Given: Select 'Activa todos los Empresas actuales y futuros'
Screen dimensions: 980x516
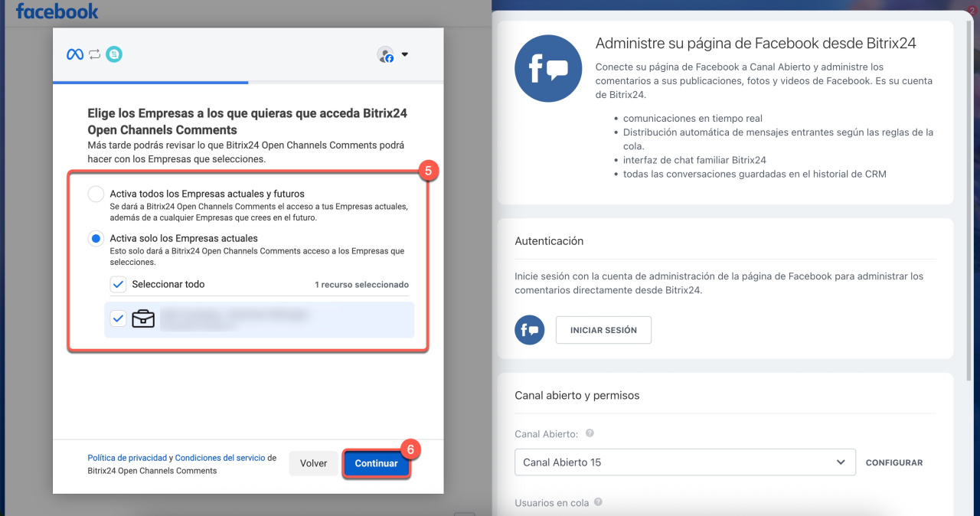Looking at the screenshot, I should coord(96,194).
